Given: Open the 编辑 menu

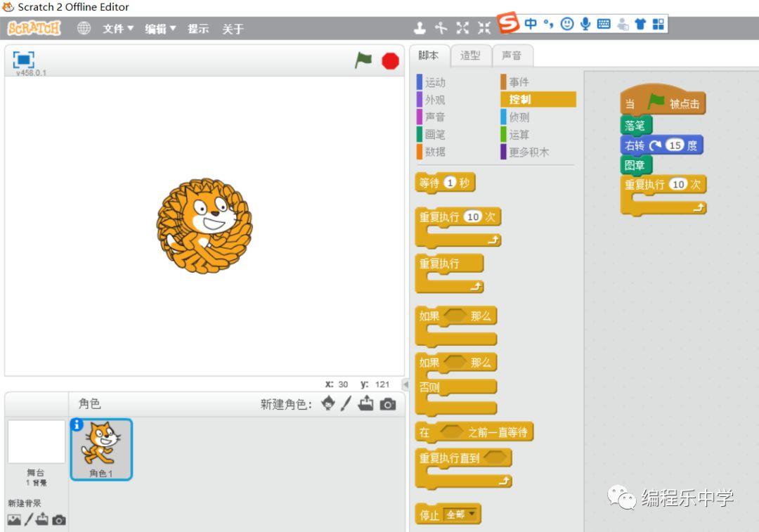Looking at the screenshot, I should (160, 29).
